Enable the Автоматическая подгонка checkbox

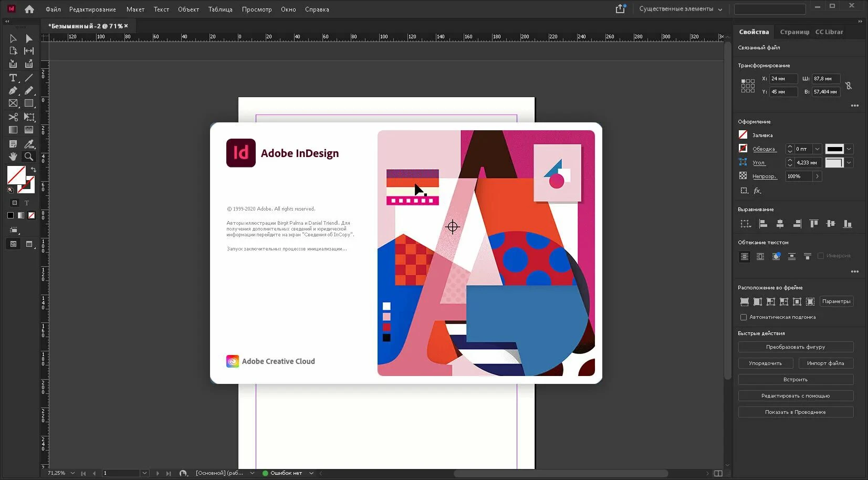(x=743, y=317)
